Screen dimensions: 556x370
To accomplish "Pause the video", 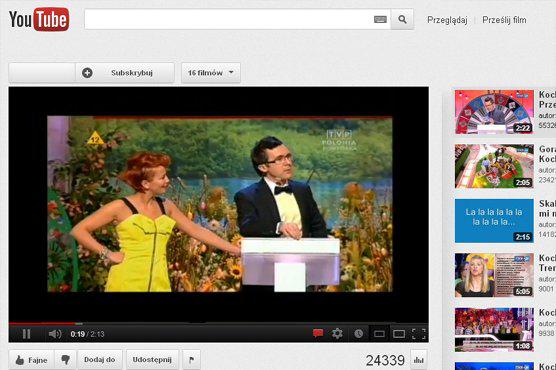I will [x=27, y=334].
